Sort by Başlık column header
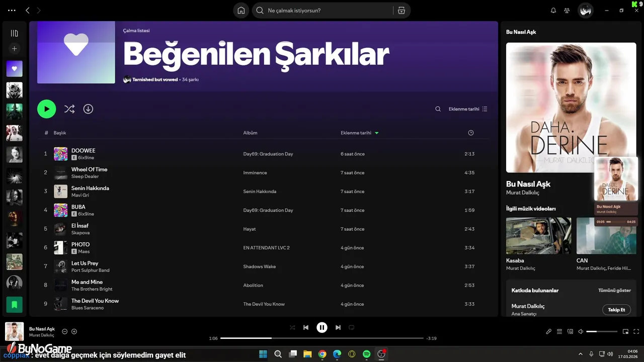Viewport: 644px width, 362px height. click(60, 133)
